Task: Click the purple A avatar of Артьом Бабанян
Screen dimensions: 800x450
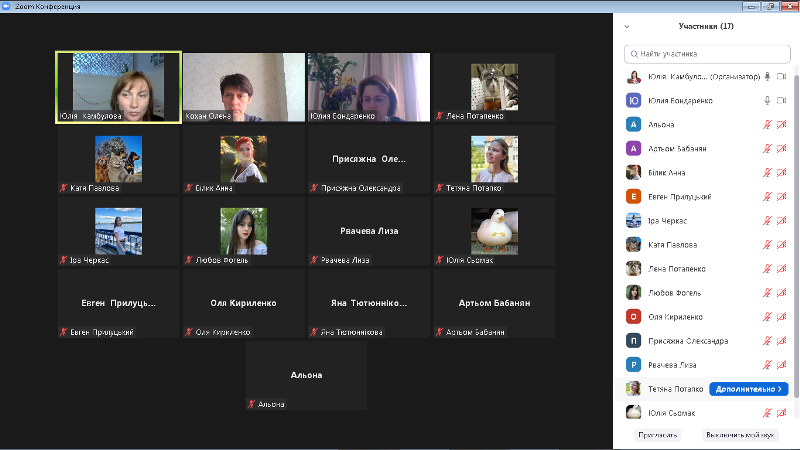Action: tap(633, 148)
